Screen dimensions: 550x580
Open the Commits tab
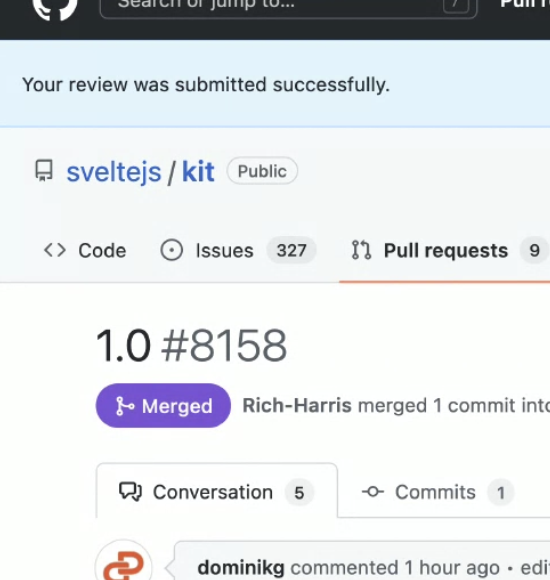point(438,492)
